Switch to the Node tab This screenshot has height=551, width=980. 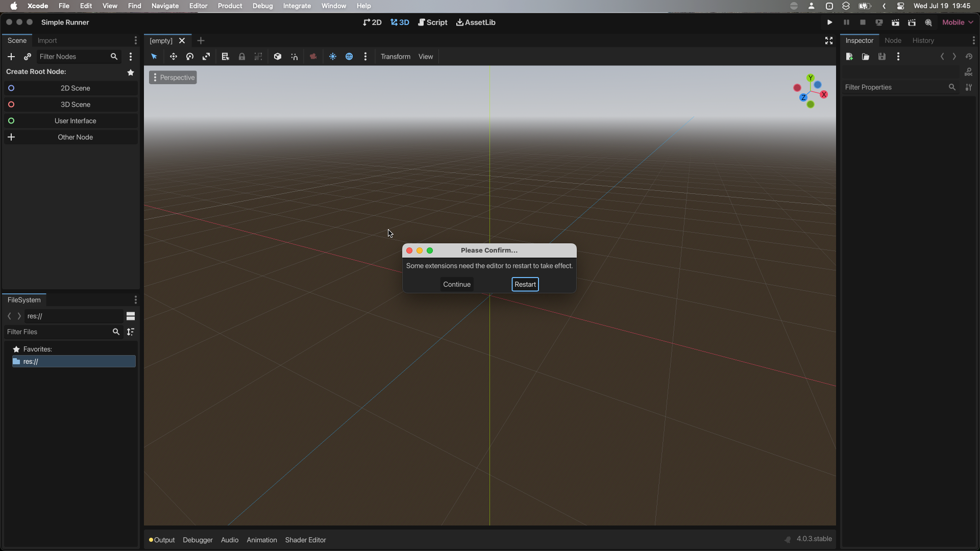coord(893,40)
